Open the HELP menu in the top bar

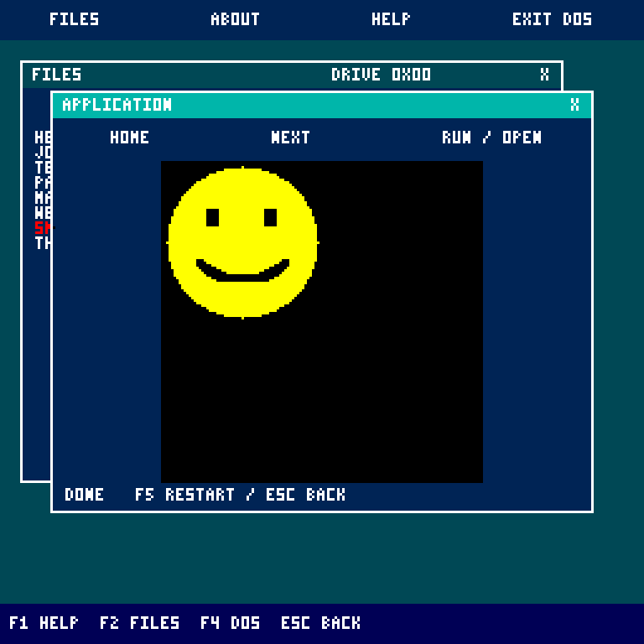click(x=391, y=19)
